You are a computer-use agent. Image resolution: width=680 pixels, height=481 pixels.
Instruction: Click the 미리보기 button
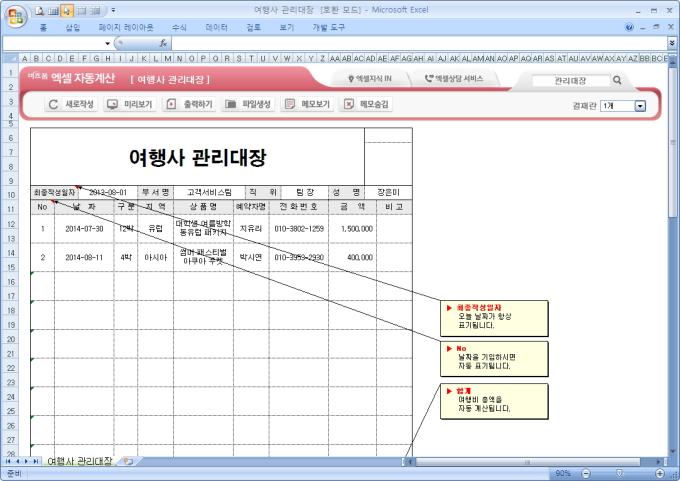130,104
